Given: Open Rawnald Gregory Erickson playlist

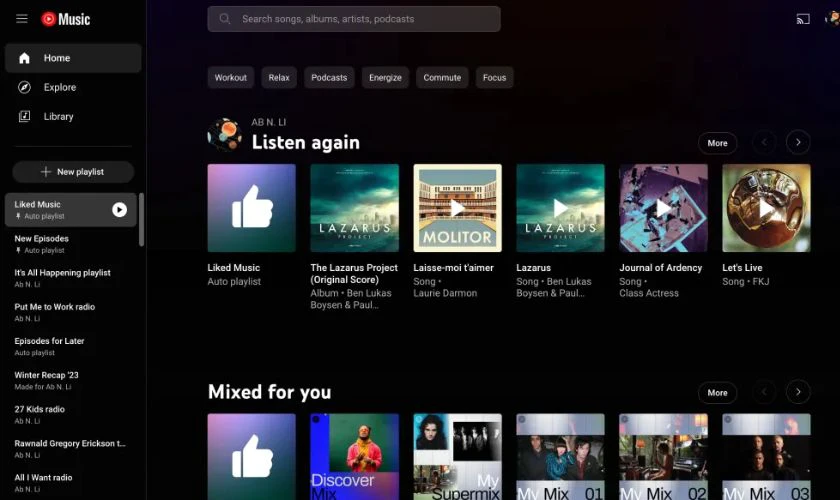Looking at the screenshot, I should pyautogui.click(x=71, y=449).
